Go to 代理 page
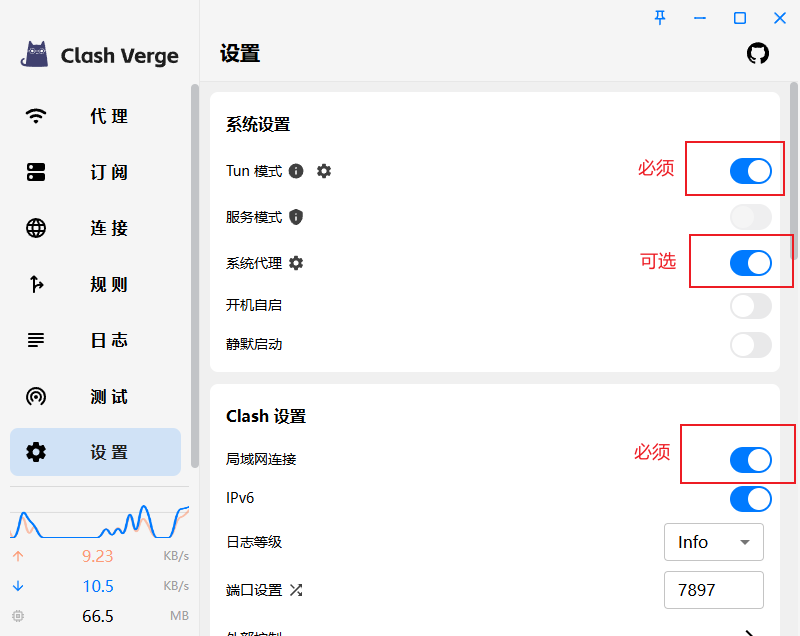Viewport: 800px width, 636px height. coord(95,116)
